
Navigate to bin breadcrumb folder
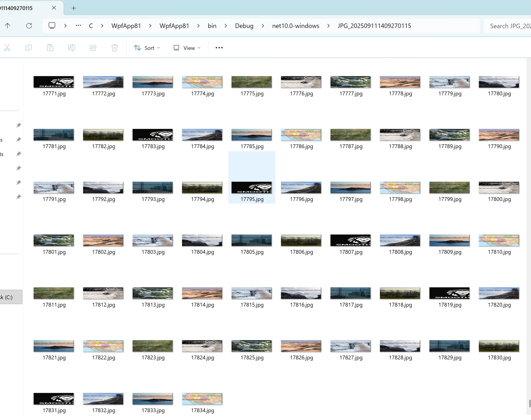point(212,26)
